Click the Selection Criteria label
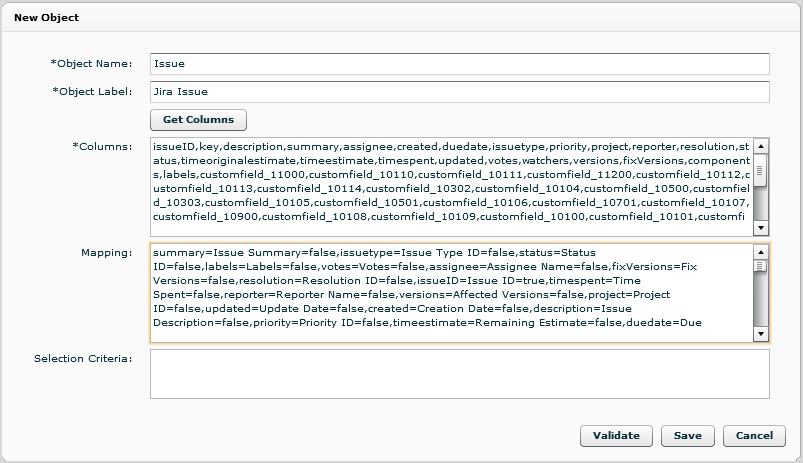The image size is (803, 463). coord(83,358)
